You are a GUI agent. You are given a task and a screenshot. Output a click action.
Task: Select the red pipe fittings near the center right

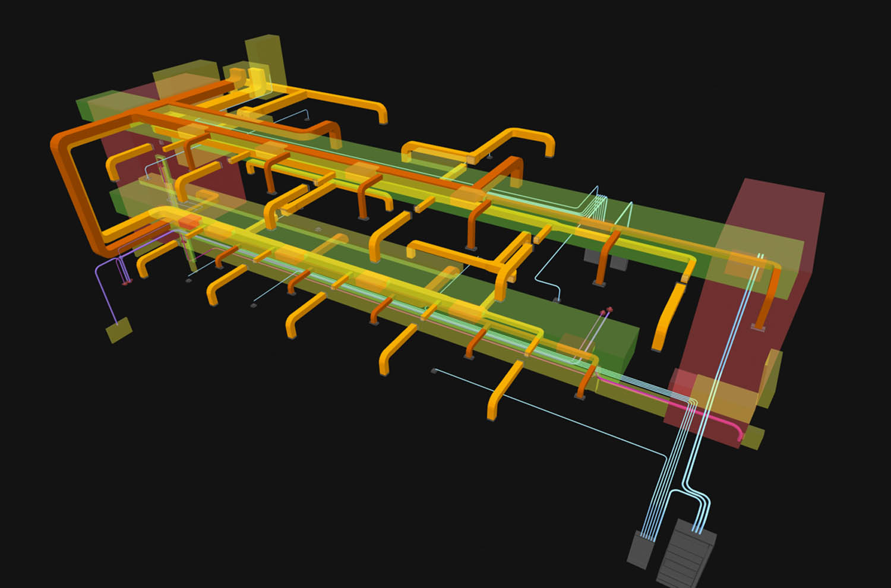(606, 310)
